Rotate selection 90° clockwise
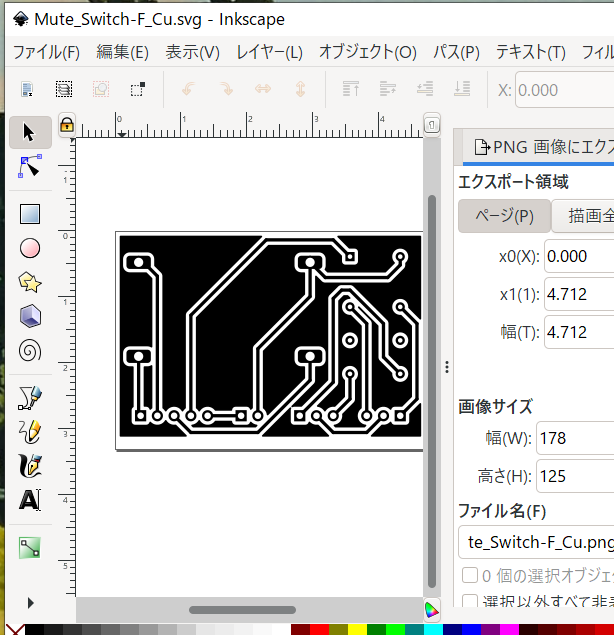 (226, 89)
